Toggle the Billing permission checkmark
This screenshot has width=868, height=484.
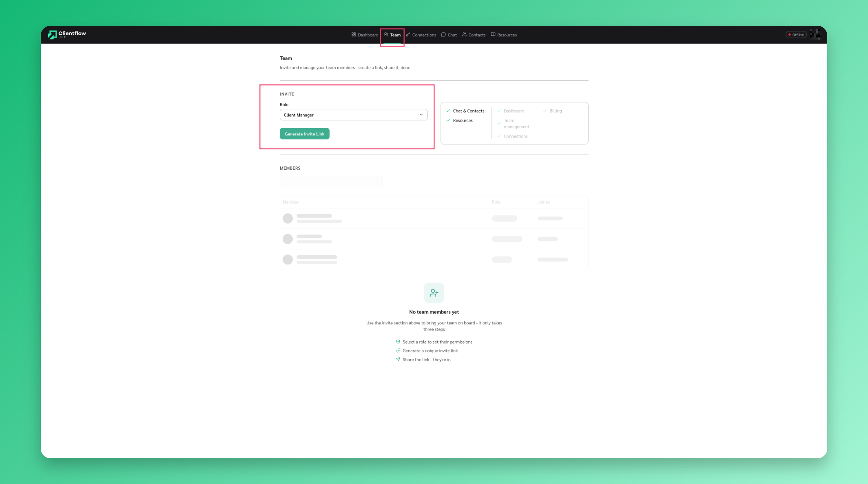tap(544, 111)
